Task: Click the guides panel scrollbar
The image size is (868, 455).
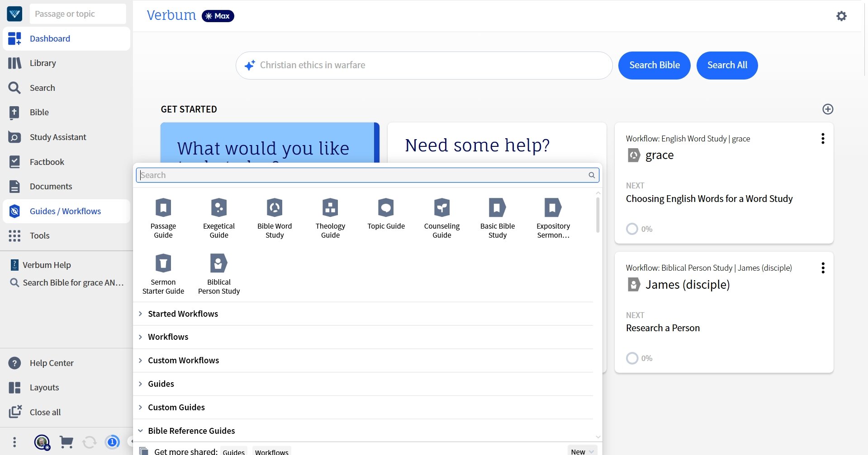Action: point(598,216)
